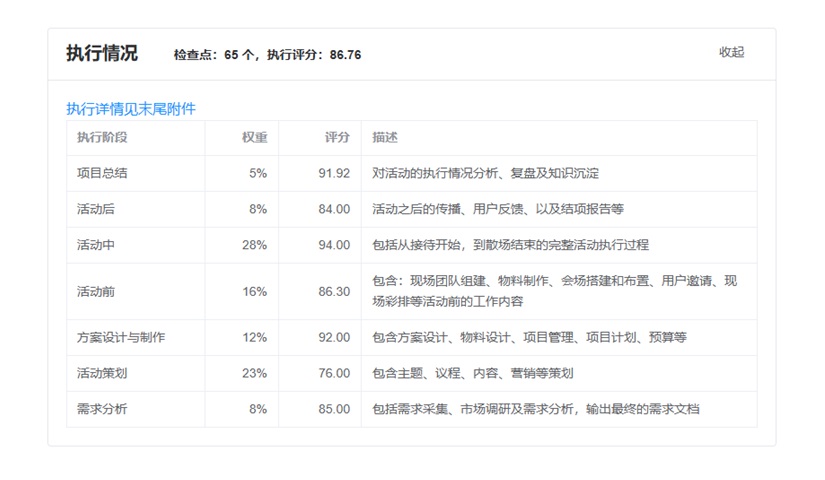The image size is (825, 480).
Task: Select the 需求分析 row label
Action: (x=102, y=409)
